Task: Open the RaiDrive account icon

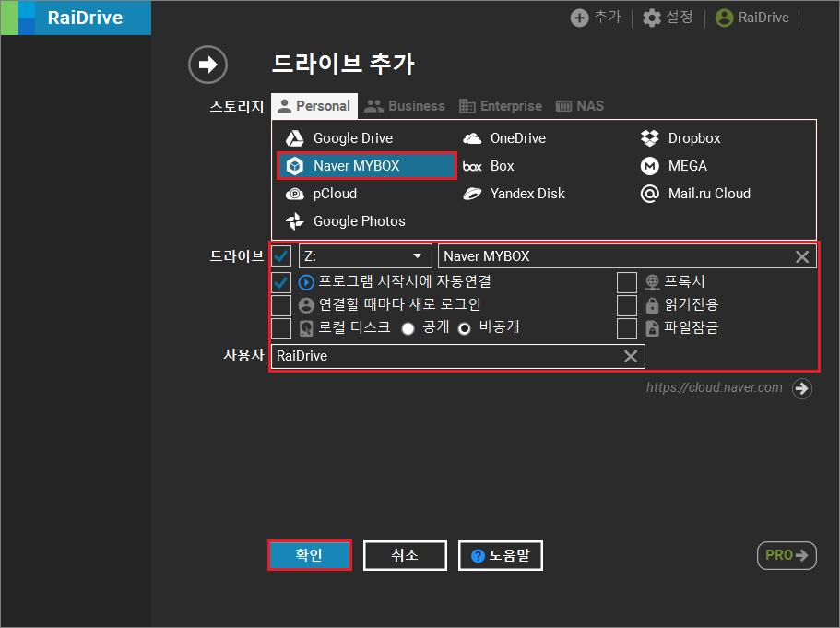Action: 724,18
